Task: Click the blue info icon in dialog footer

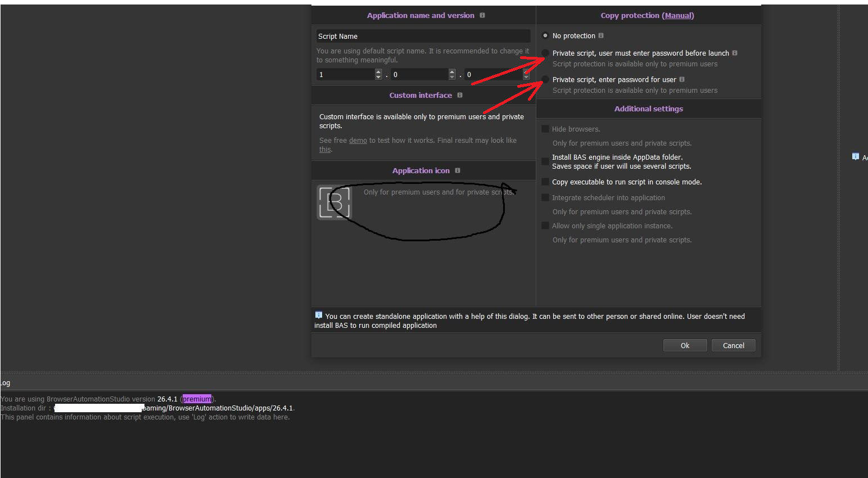Action: [x=319, y=315]
